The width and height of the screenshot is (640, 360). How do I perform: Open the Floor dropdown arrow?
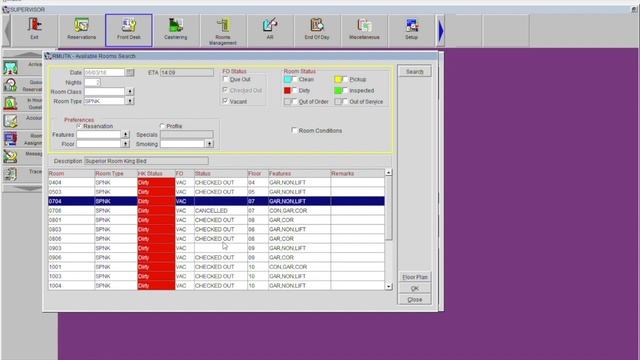coord(126,144)
